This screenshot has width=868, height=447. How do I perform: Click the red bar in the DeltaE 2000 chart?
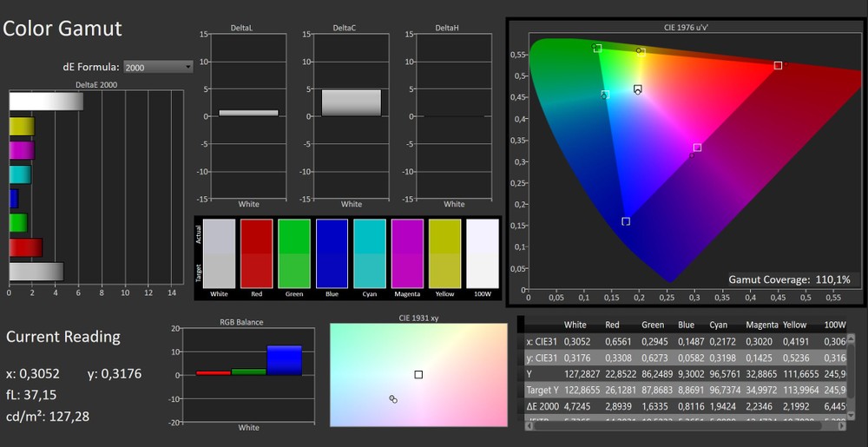[25, 247]
